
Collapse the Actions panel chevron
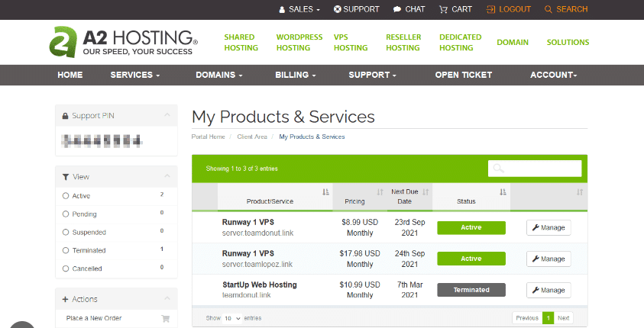pyautogui.click(x=167, y=298)
